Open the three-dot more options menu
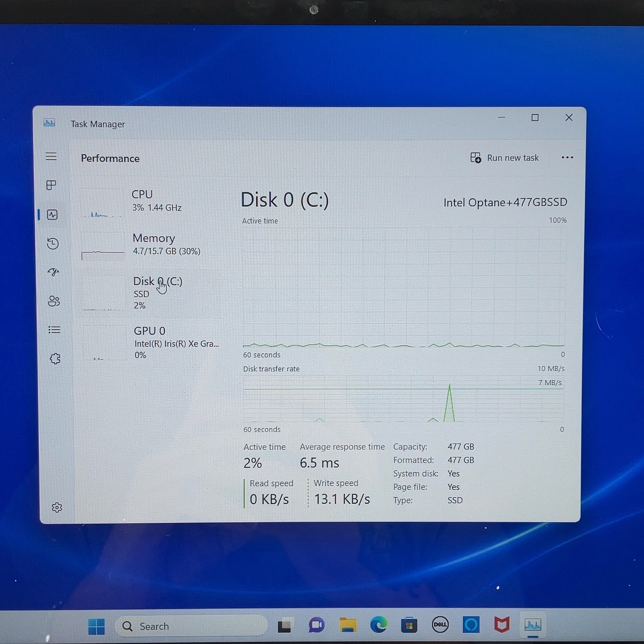The height and width of the screenshot is (644, 644). coord(567,158)
